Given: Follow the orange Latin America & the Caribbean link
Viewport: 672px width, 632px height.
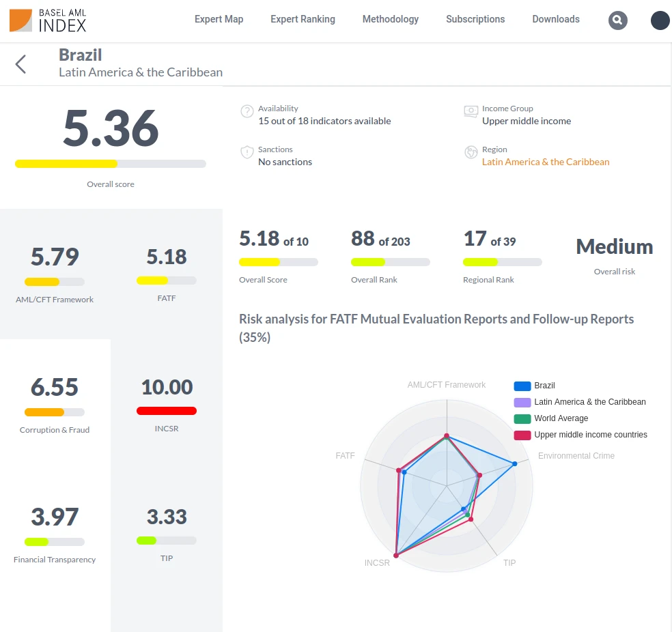Looking at the screenshot, I should click(546, 162).
